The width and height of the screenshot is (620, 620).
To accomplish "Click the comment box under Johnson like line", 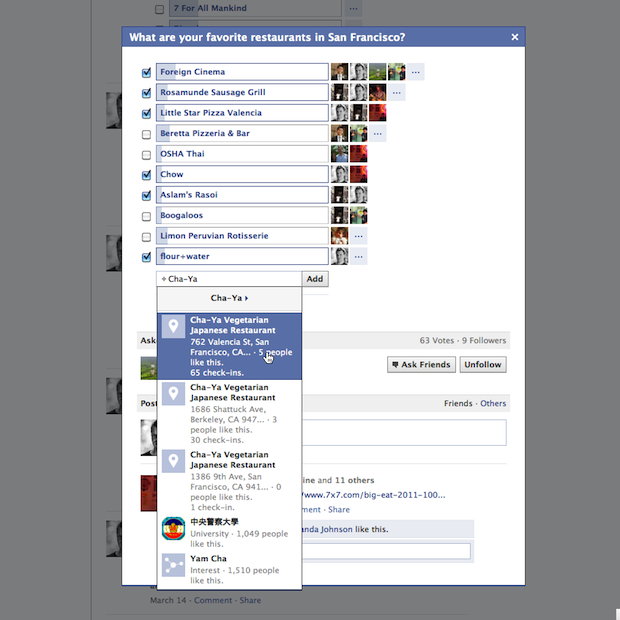I will pos(386,551).
